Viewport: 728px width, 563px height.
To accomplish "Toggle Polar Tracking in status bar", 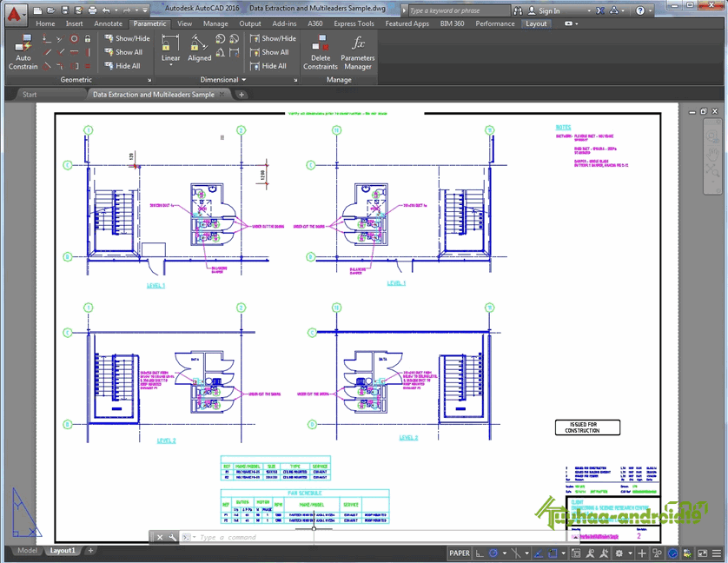I will pos(494,553).
